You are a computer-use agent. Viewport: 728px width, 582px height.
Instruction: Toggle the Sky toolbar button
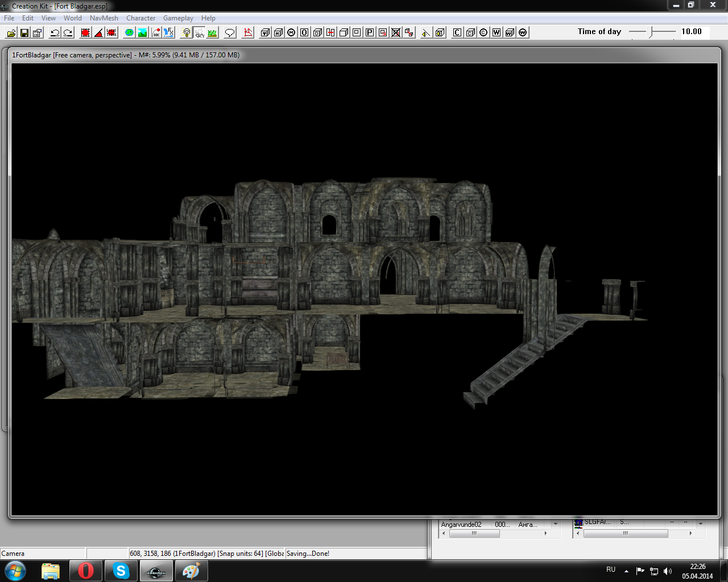tap(199, 32)
